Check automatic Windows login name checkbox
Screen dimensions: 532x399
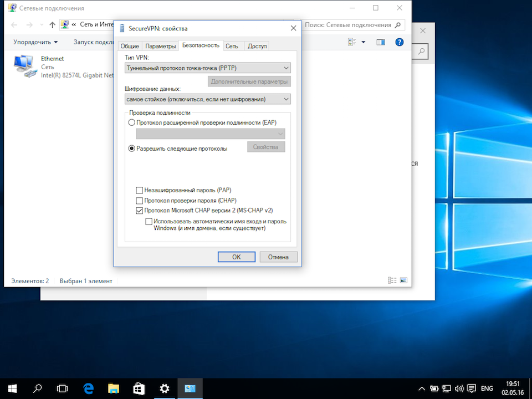(x=149, y=222)
